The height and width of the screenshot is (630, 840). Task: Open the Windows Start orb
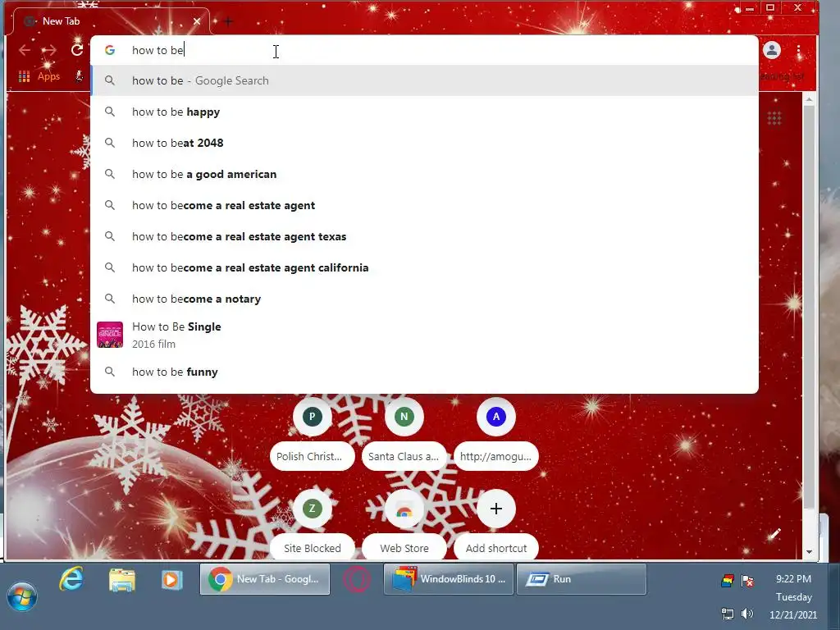coord(22,596)
